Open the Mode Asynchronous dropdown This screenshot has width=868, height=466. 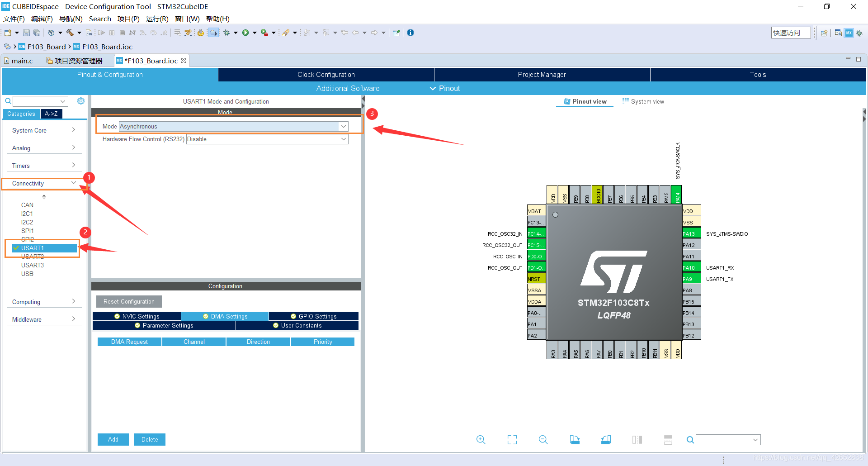tap(233, 126)
